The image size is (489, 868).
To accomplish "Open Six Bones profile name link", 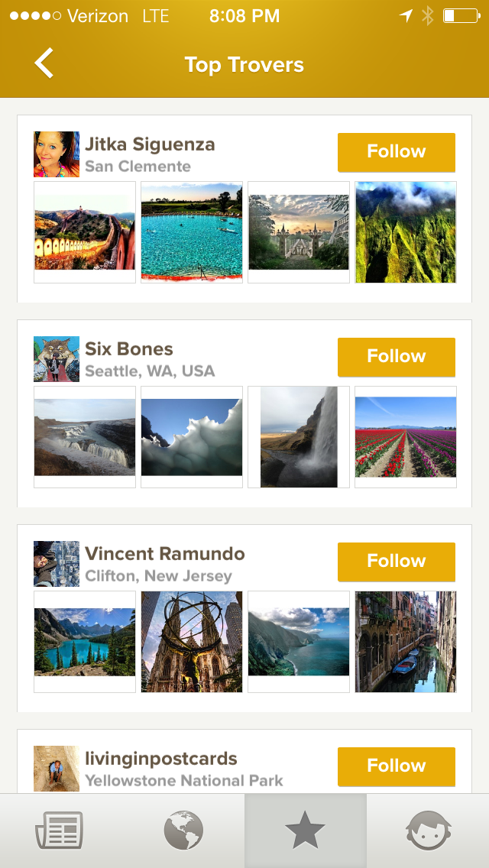I will coord(129,349).
